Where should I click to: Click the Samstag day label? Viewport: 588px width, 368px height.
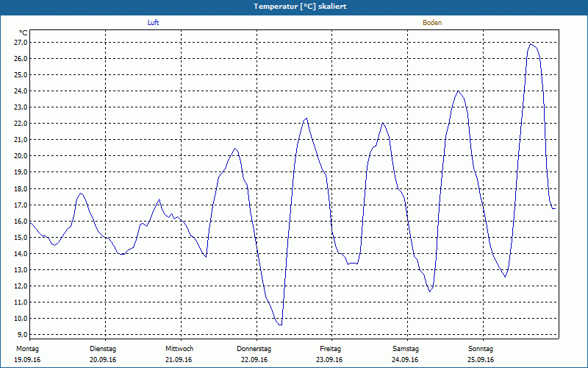406,349
